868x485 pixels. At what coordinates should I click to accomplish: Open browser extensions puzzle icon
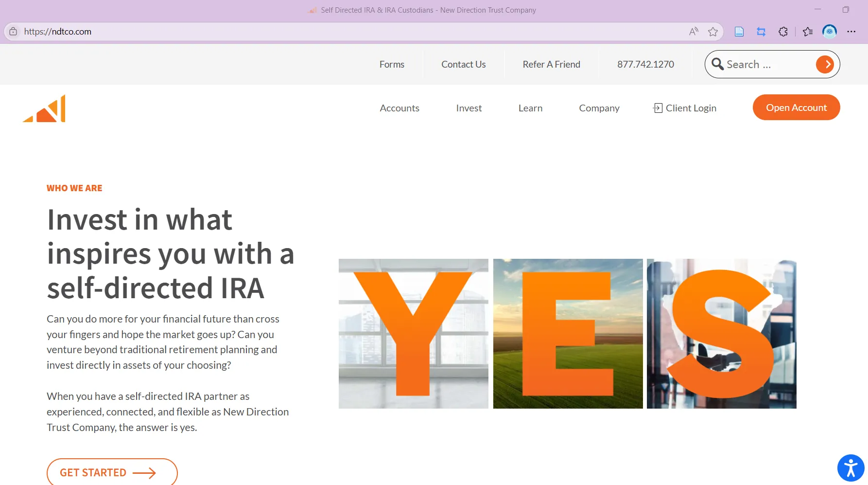click(783, 32)
